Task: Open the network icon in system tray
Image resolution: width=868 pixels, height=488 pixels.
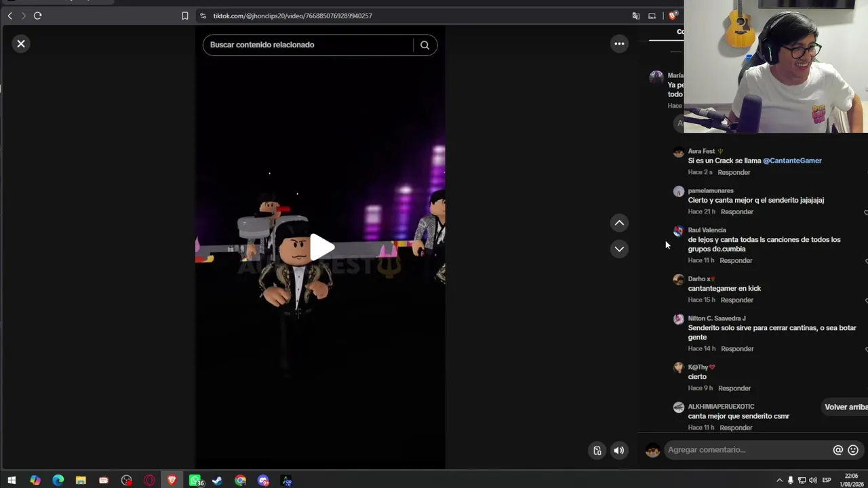Action: pos(802,481)
